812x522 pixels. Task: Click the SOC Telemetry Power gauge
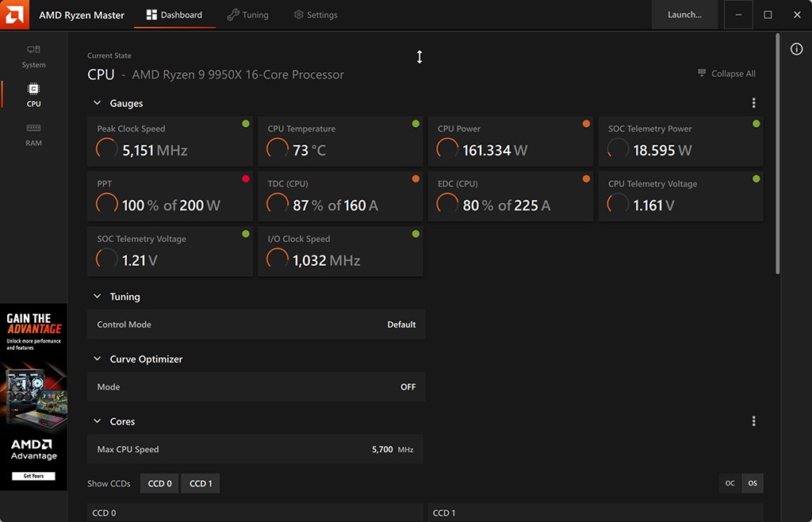(x=681, y=141)
